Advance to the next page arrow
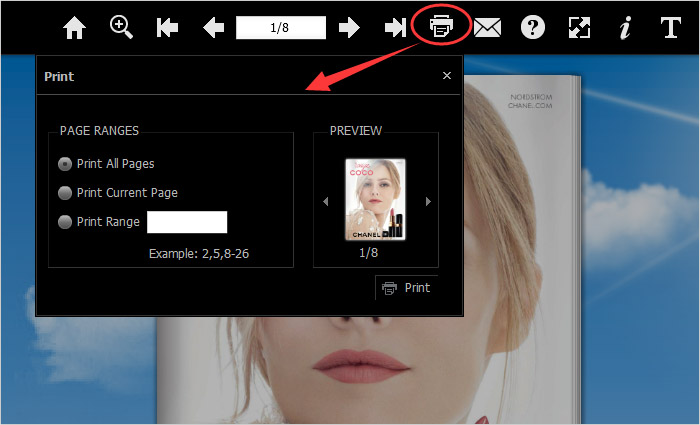This screenshot has width=700, height=425. pyautogui.click(x=349, y=28)
